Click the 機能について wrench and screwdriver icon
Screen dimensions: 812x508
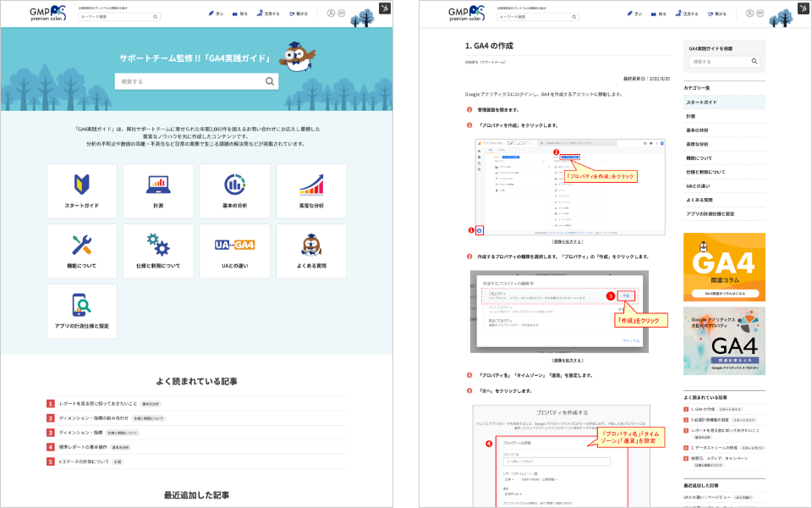(x=81, y=244)
